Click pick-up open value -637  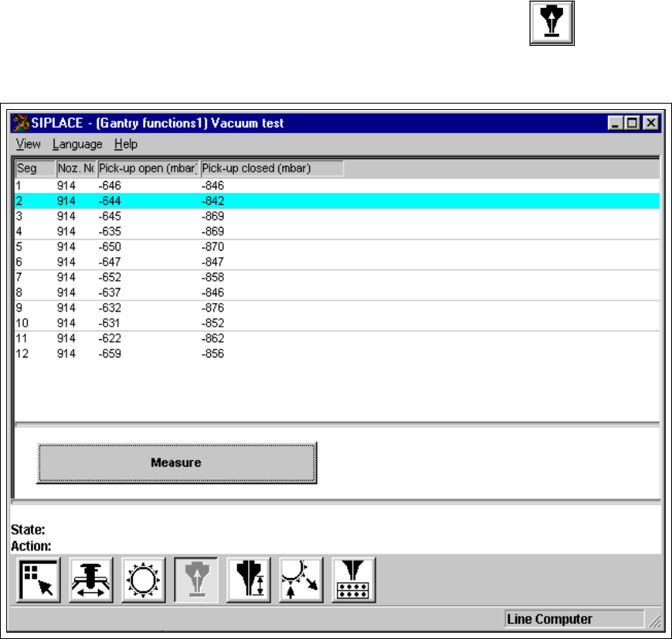[x=110, y=293]
